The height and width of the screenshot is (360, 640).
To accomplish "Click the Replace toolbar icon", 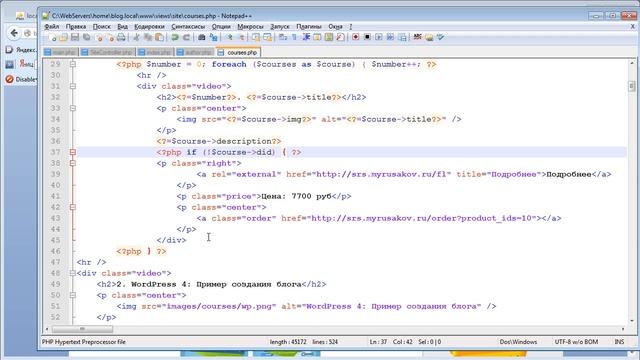I will [x=213, y=38].
